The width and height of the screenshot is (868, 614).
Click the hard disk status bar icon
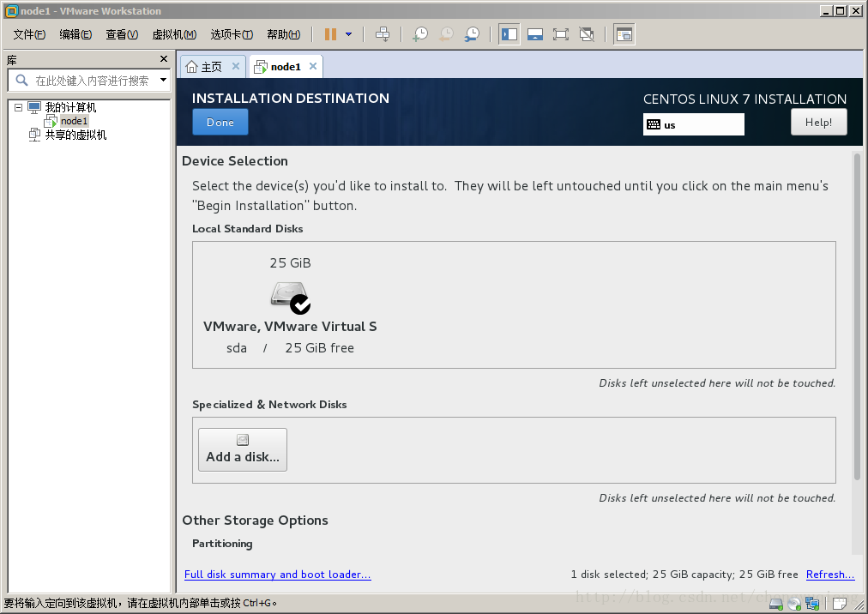tap(776, 603)
